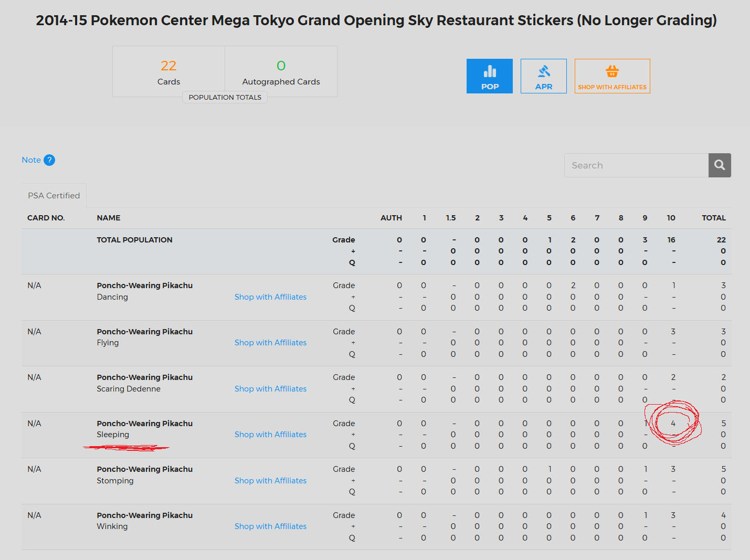Click the POP bar chart button
This screenshot has height=560, width=750.
(489, 76)
